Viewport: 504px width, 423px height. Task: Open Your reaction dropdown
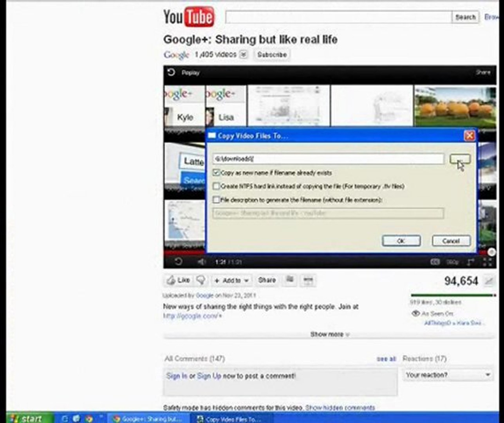(448, 375)
